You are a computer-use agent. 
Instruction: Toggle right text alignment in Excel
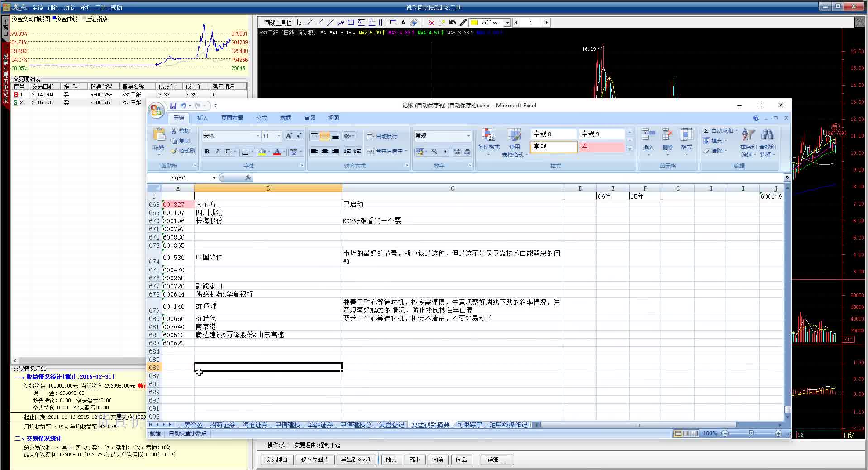pyautogui.click(x=335, y=151)
